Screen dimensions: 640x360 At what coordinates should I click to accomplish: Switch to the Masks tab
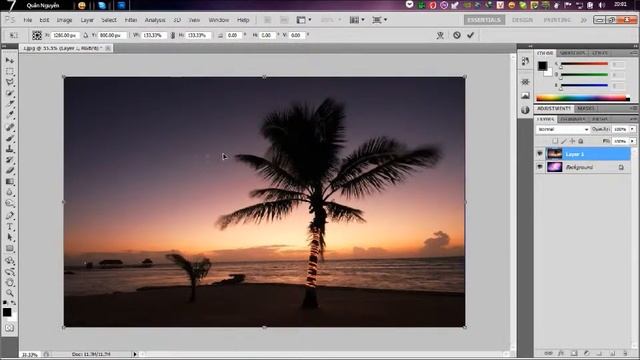586,108
